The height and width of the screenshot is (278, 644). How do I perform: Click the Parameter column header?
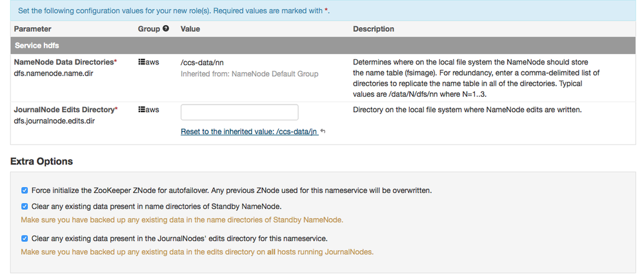[32, 29]
